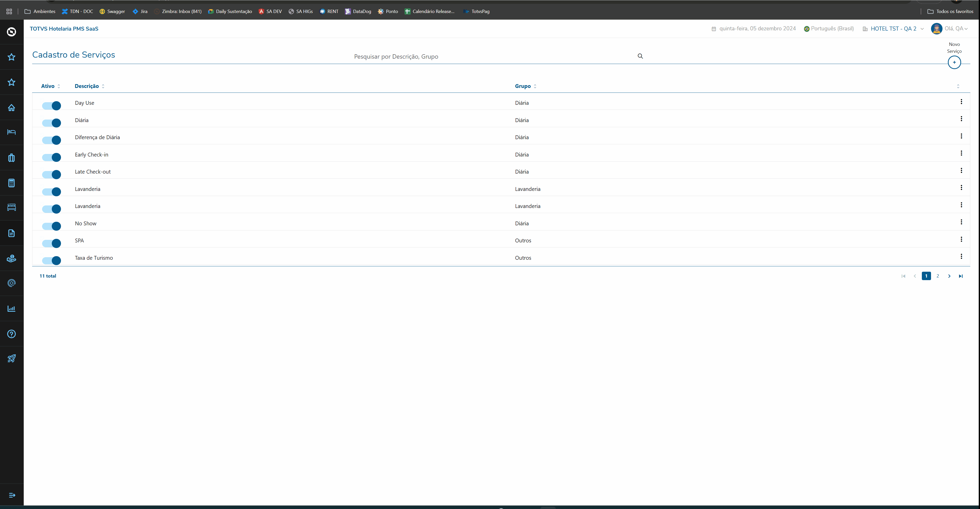
Task: Click the rocket icon in sidebar
Action: 11,358
